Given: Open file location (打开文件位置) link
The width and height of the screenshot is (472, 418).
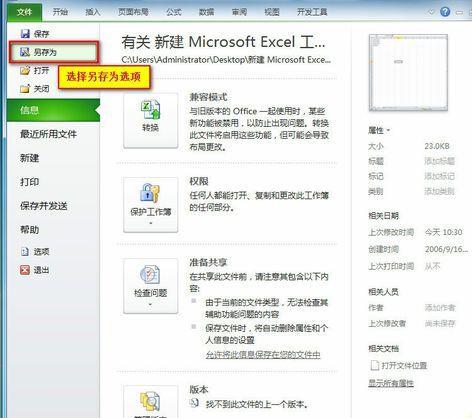Looking at the screenshot, I should 399,366.
